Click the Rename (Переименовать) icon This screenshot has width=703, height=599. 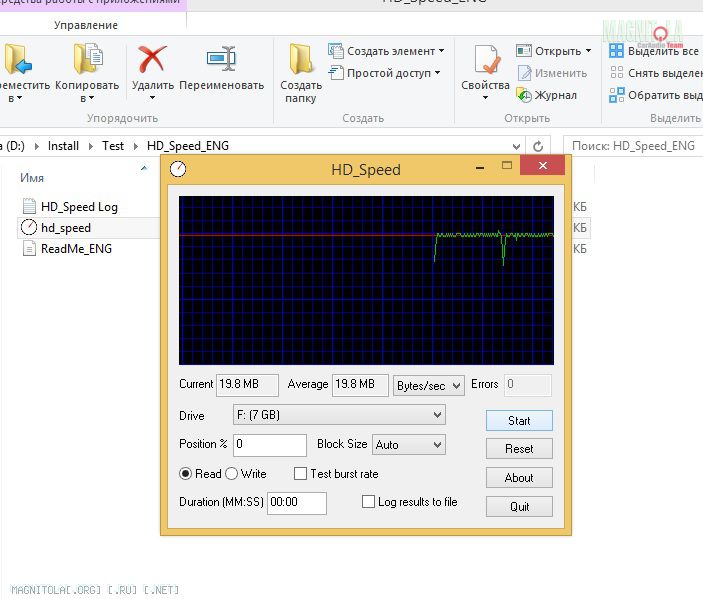221,58
